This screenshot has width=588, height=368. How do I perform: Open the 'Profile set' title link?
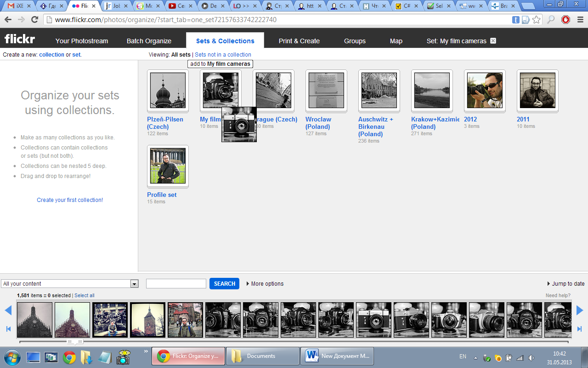[162, 195]
